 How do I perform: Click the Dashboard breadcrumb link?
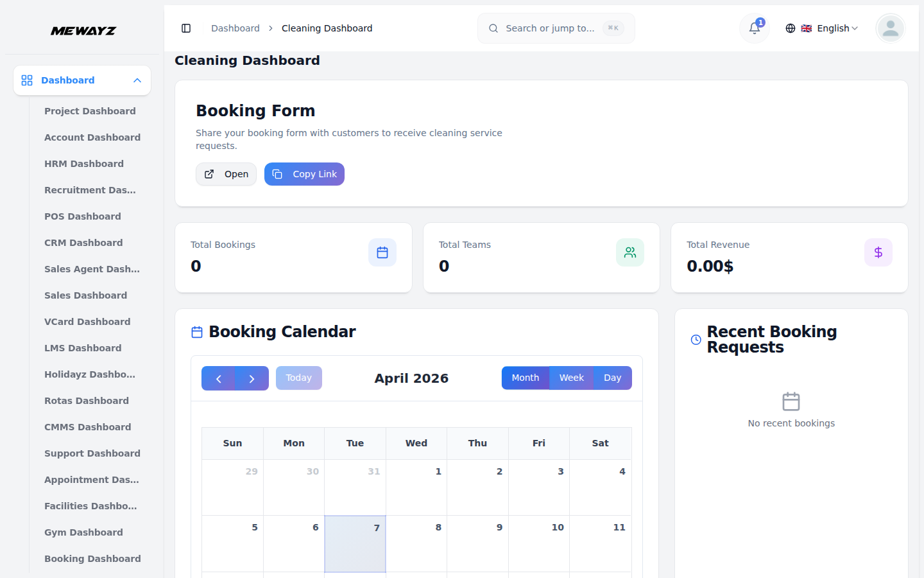click(235, 28)
